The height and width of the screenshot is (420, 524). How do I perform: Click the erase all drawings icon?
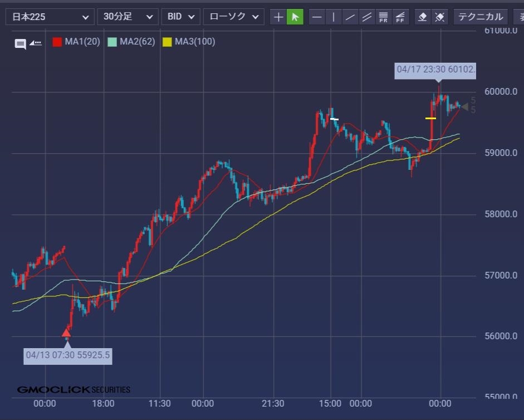[x=439, y=17]
